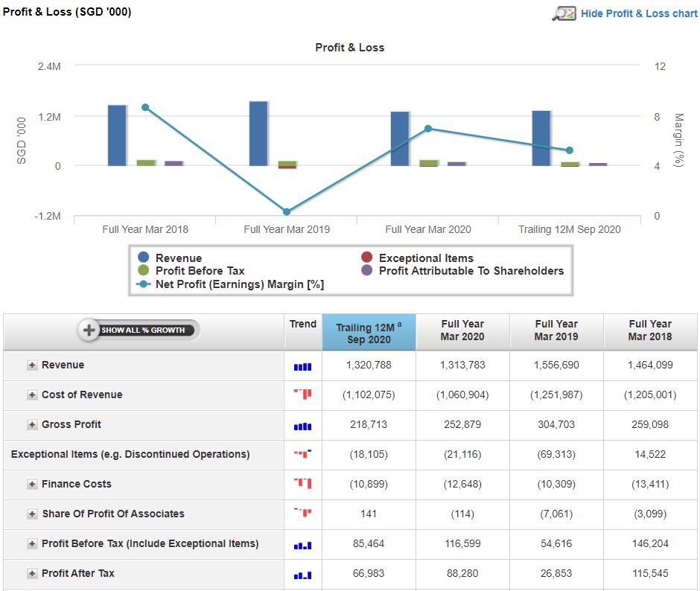Click the Profit After Tax trend icon

coord(302,575)
